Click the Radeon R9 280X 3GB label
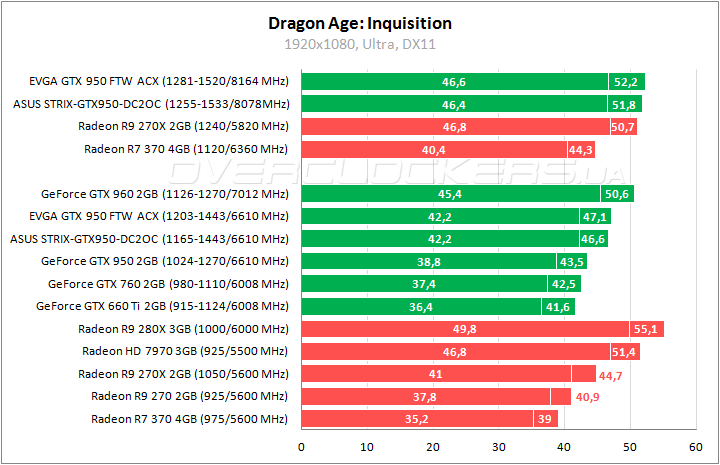This screenshot has width=720, height=465. pyautogui.click(x=183, y=329)
